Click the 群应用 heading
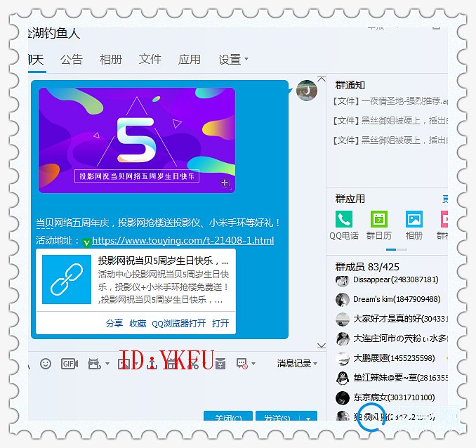Image resolution: width=476 pixels, height=448 pixels. (350, 199)
